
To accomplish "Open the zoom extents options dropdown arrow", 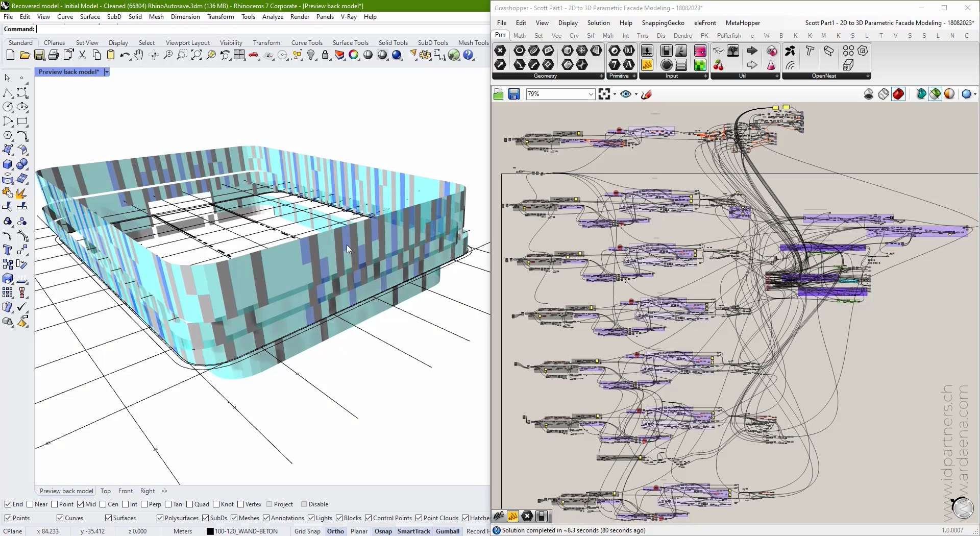I will tap(615, 94).
